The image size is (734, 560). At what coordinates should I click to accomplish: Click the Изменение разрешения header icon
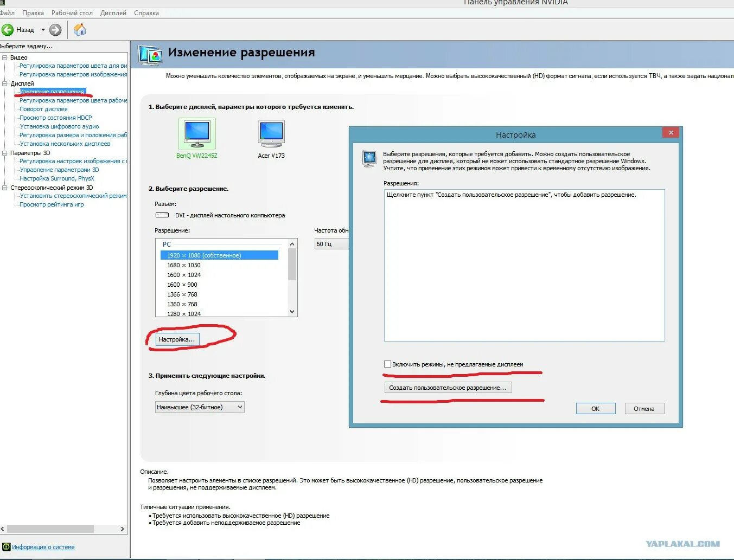pyautogui.click(x=150, y=55)
